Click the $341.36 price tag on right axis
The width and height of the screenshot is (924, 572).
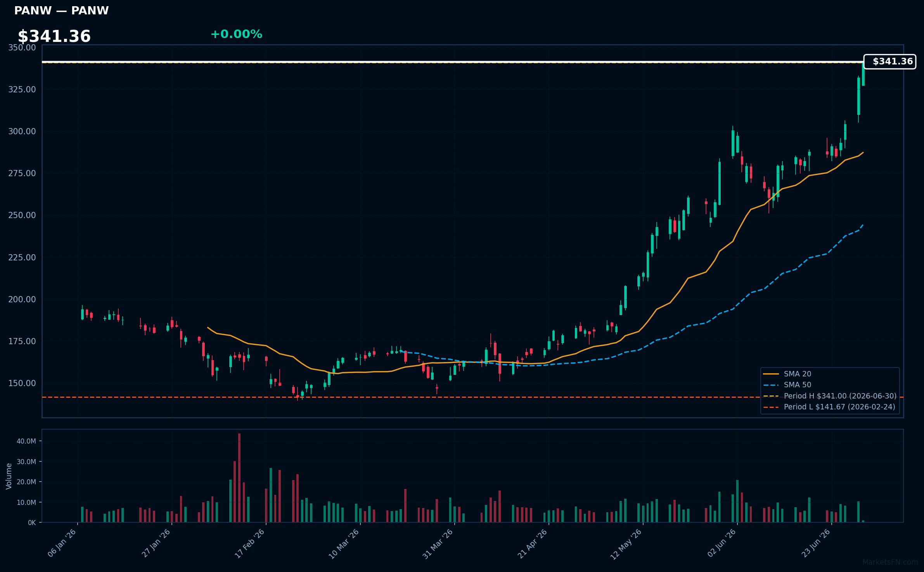point(890,62)
